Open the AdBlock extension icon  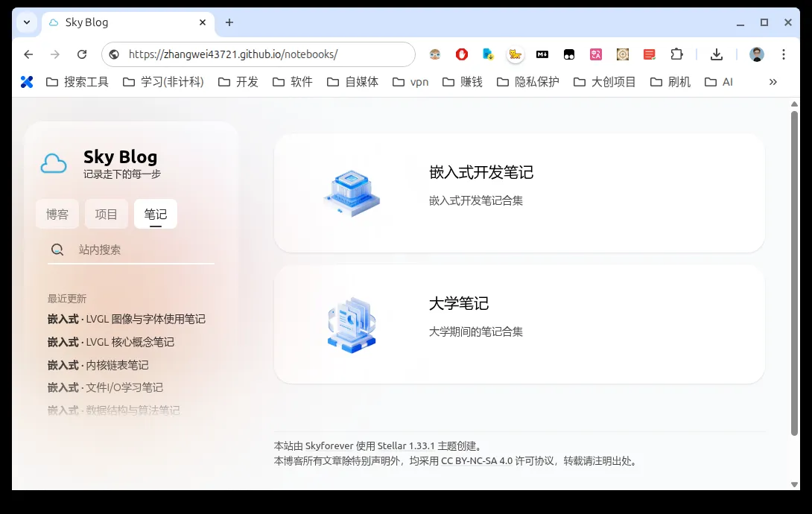click(x=461, y=54)
